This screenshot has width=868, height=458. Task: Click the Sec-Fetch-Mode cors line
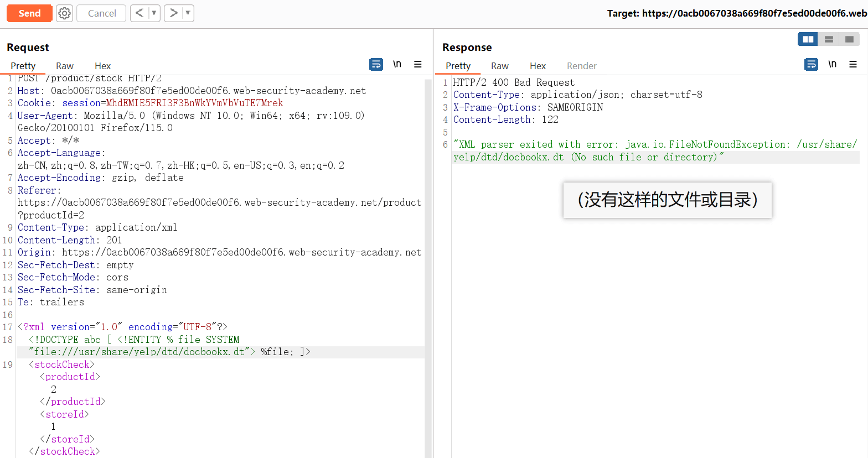coord(73,277)
